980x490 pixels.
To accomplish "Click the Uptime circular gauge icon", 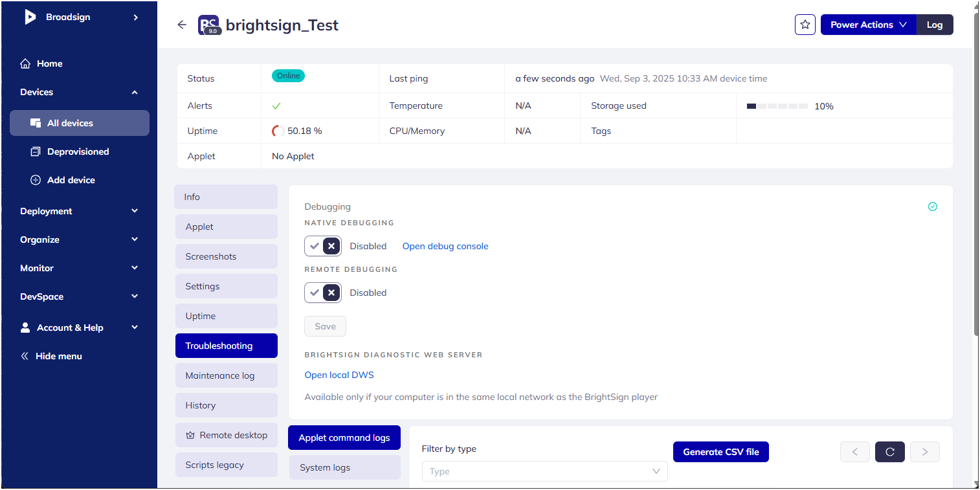I will [x=278, y=131].
